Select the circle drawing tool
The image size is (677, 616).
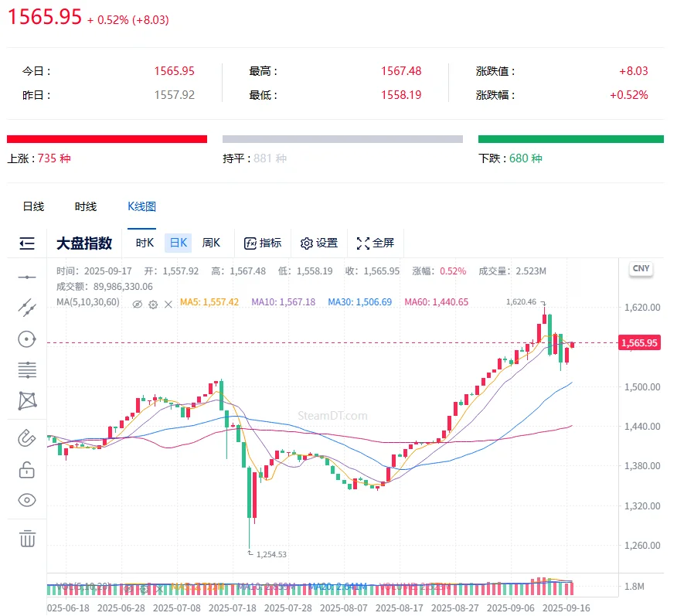click(x=26, y=339)
